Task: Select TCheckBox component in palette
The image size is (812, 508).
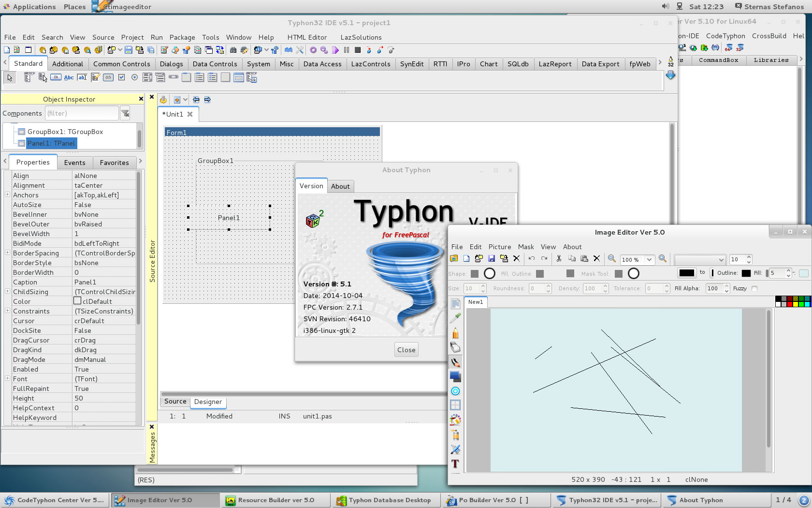Action: [122, 77]
